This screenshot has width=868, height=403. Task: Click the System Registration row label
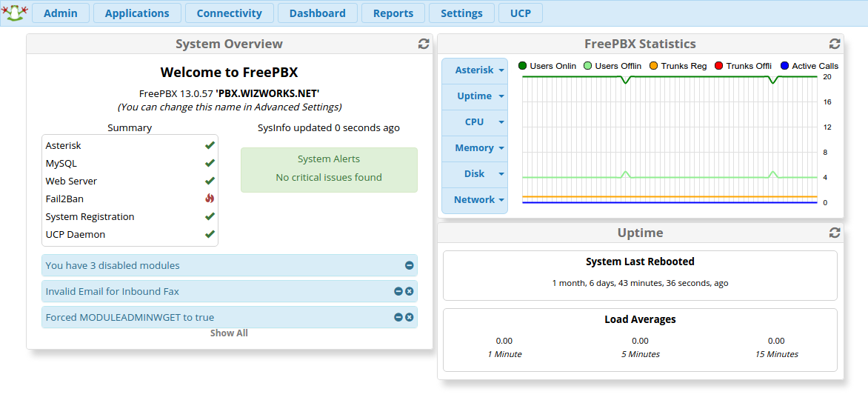pyautogui.click(x=90, y=216)
